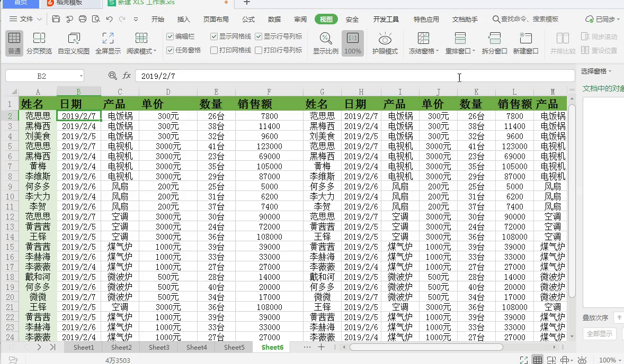Set zoom to 100% with the 1:1 icon

pyautogui.click(x=353, y=43)
